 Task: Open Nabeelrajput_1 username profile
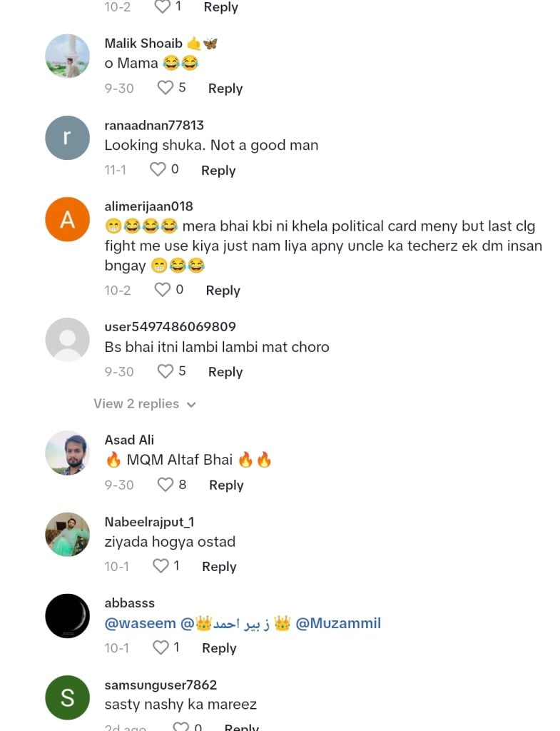(x=149, y=522)
